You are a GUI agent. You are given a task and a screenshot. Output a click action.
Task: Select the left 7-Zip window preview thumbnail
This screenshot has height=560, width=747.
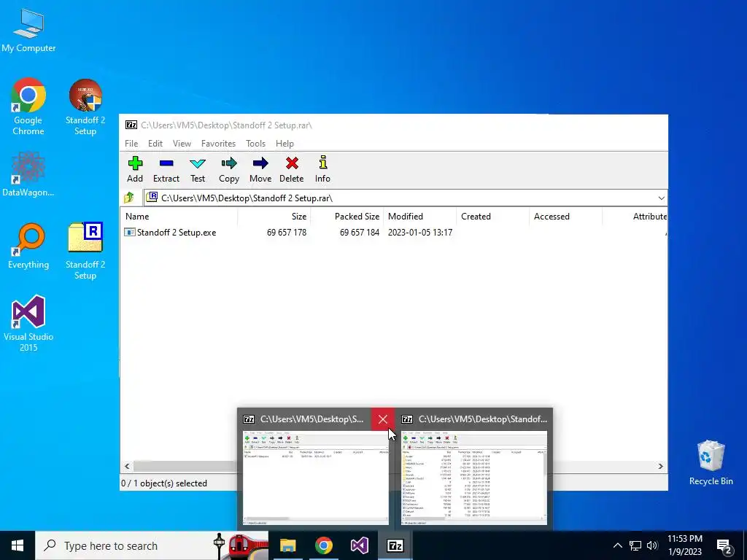tap(316, 478)
